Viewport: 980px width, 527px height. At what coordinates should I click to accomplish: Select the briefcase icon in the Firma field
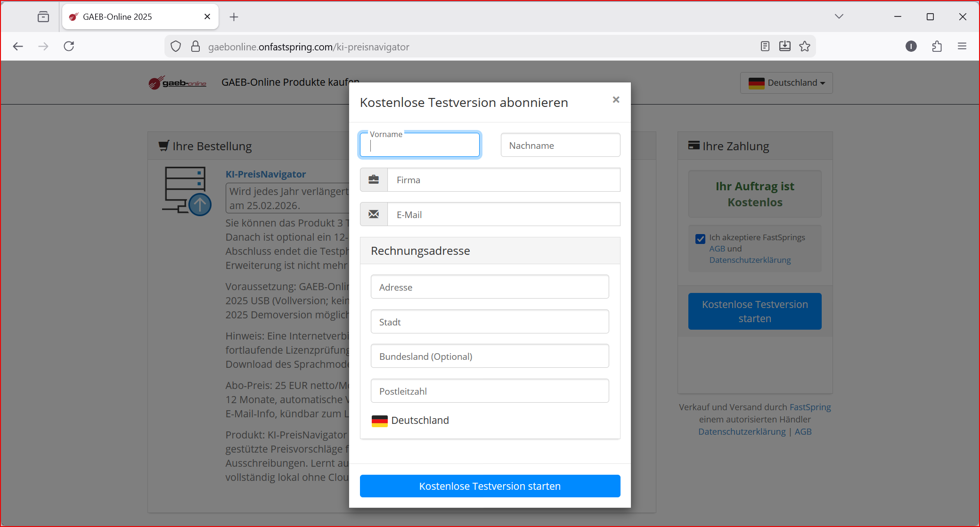click(374, 179)
